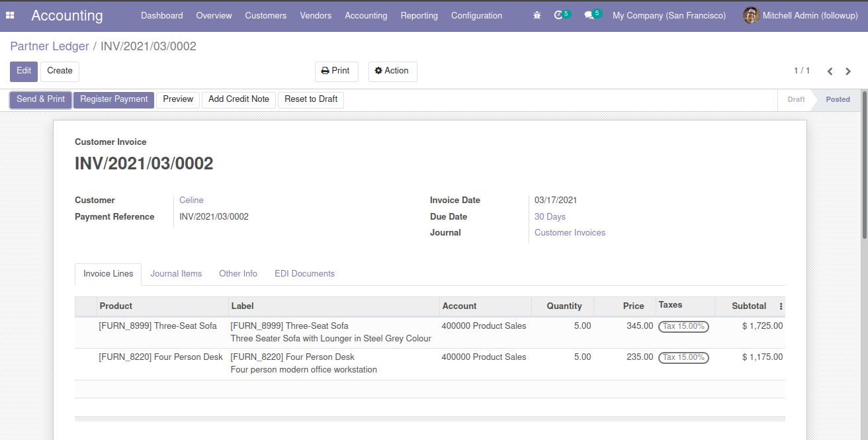Image resolution: width=868 pixels, height=440 pixels.
Task: Open the conversations chat bubble icon
Action: [589, 15]
